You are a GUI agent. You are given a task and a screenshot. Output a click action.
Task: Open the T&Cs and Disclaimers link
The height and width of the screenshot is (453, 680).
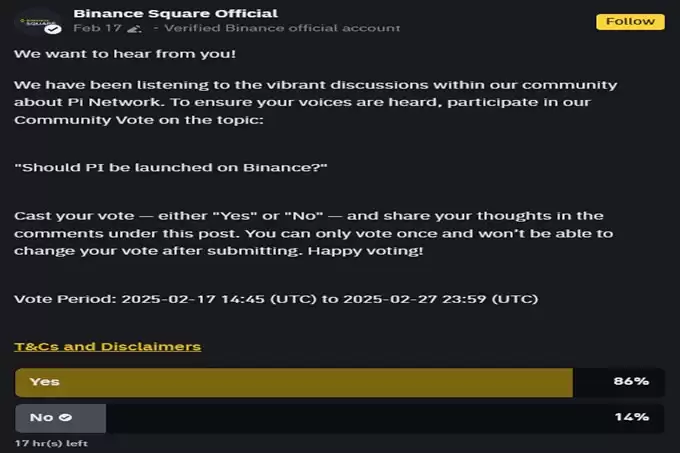[107, 346]
